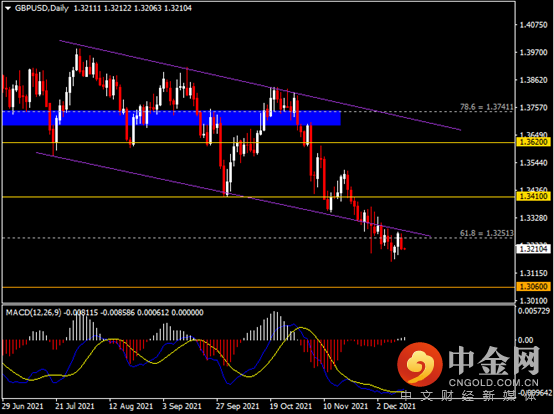Click the GBPUSD,Daily chart title
The image size is (554, 414).
coord(42,8)
